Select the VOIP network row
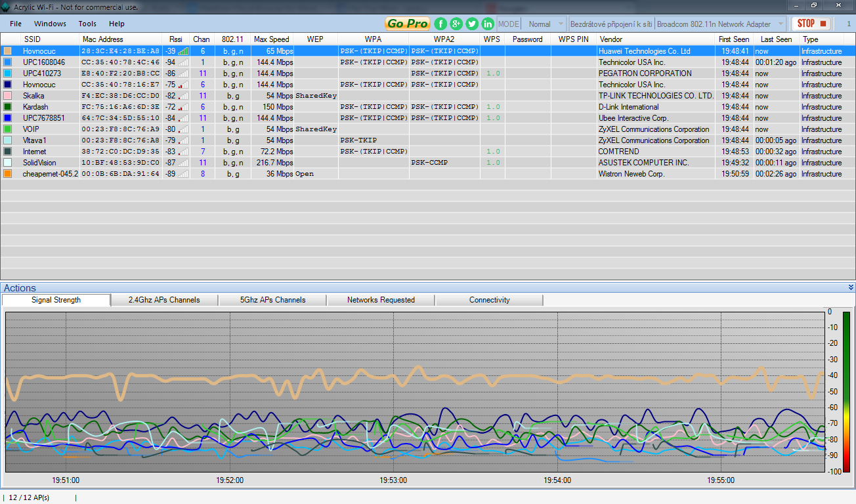Screen dimensions: 856x504 (428, 129)
